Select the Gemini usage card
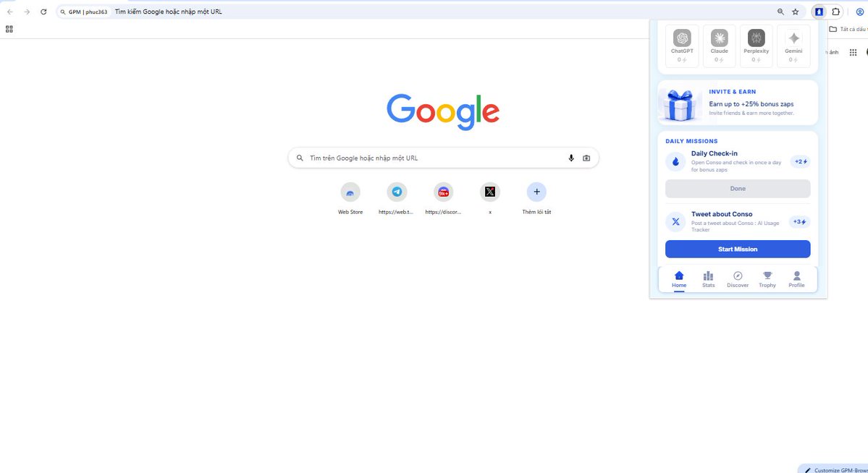The image size is (868, 473). pos(793,46)
